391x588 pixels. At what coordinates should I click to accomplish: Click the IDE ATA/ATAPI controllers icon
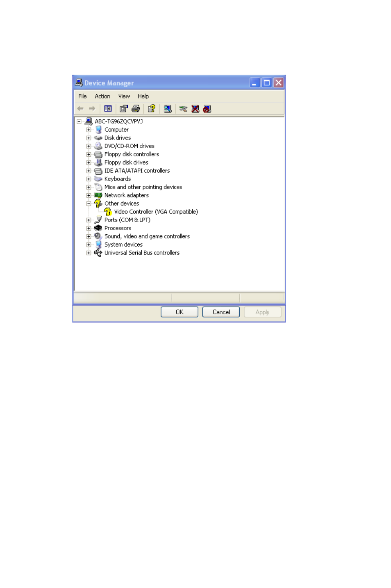(x=98, y=171)
